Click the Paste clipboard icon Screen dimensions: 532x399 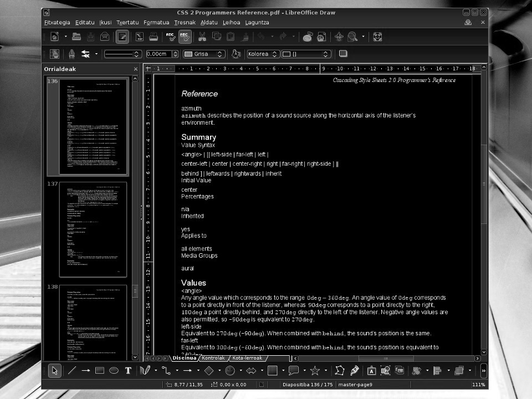click(231, 37)
